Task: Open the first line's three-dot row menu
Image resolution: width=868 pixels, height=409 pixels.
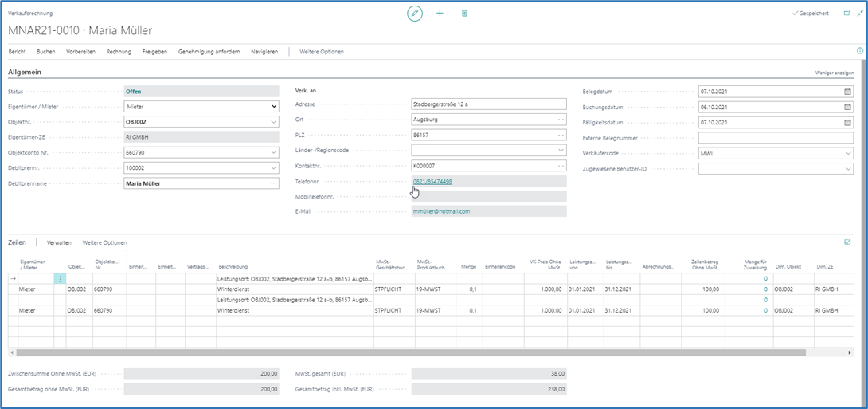Action: pos(60,279)
